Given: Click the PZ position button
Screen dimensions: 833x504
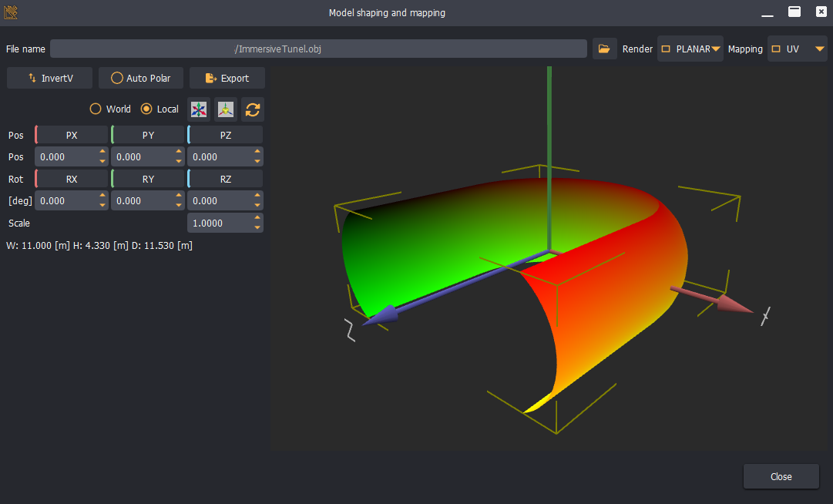Looking at the screenshot, I should (x=225, y=135).
